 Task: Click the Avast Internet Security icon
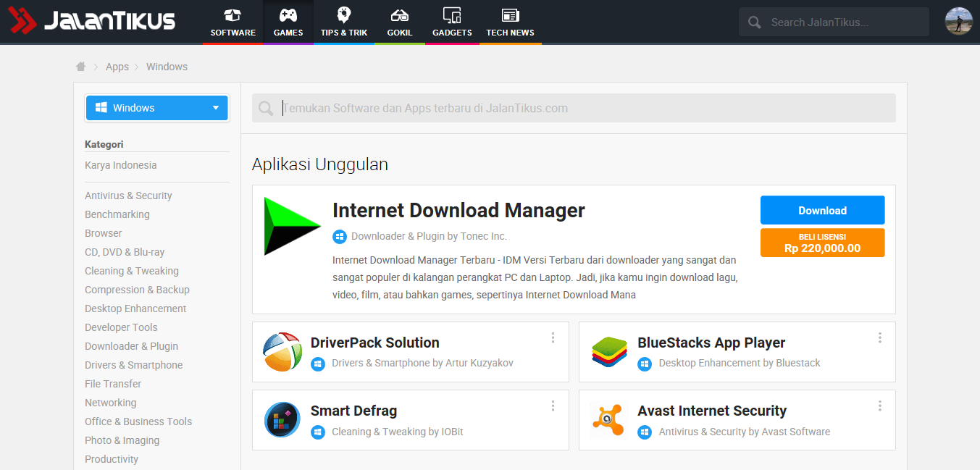[609, 420]
